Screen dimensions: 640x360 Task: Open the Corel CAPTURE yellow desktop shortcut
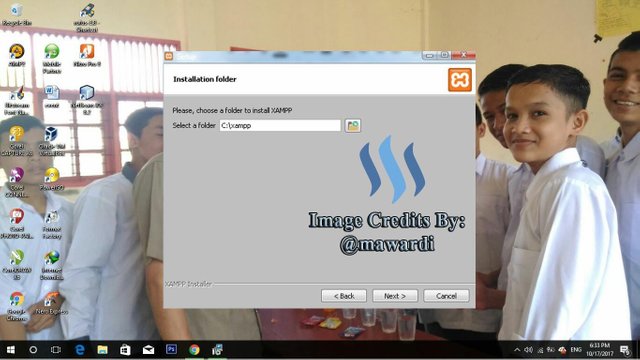(x=17, y=141)
